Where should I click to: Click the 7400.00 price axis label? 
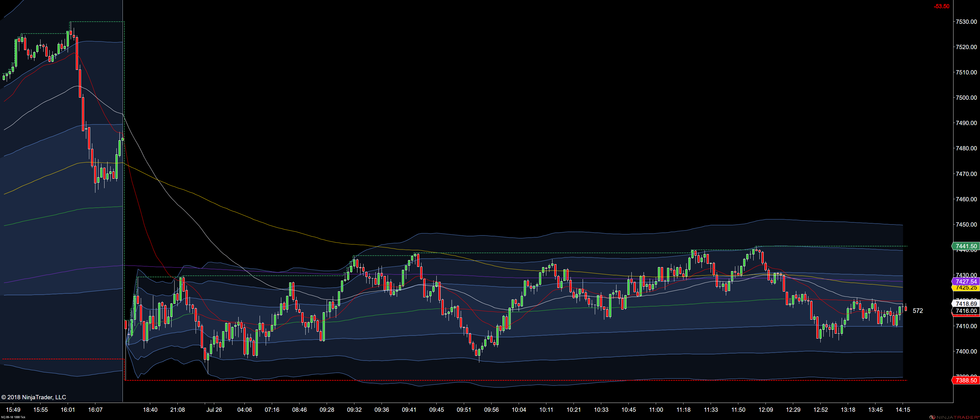coord(966,351)
